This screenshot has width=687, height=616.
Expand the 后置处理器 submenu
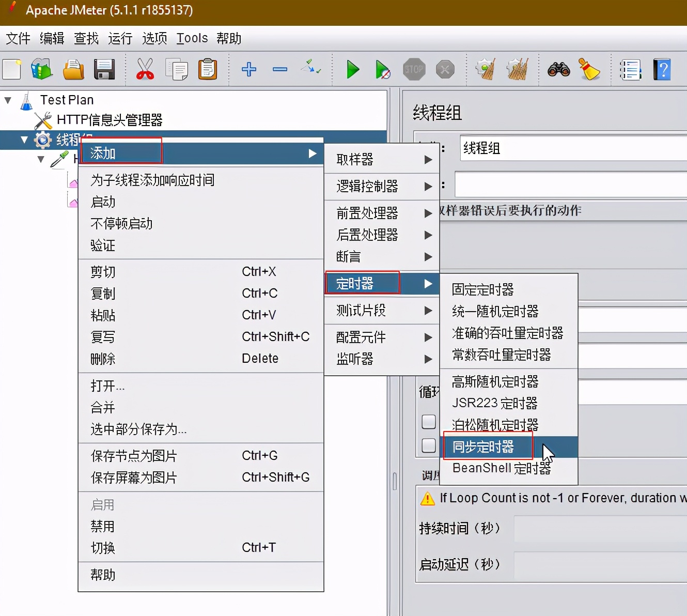tap(382, 235)
